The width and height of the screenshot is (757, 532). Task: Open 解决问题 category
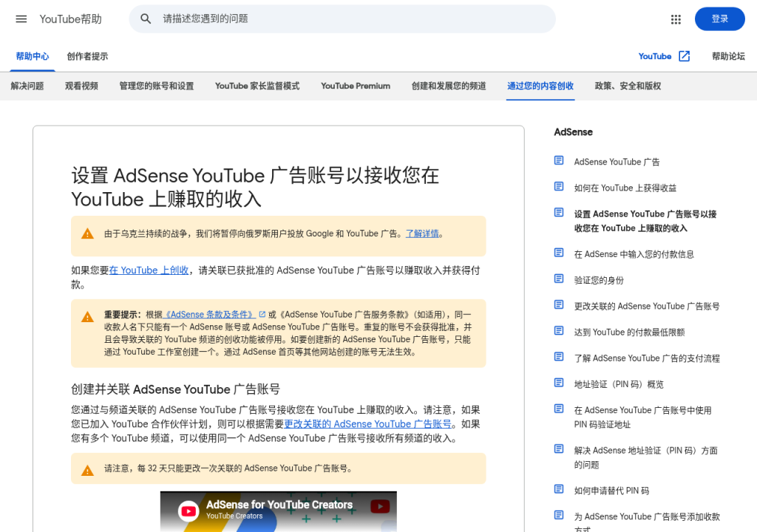coord(27,86)
